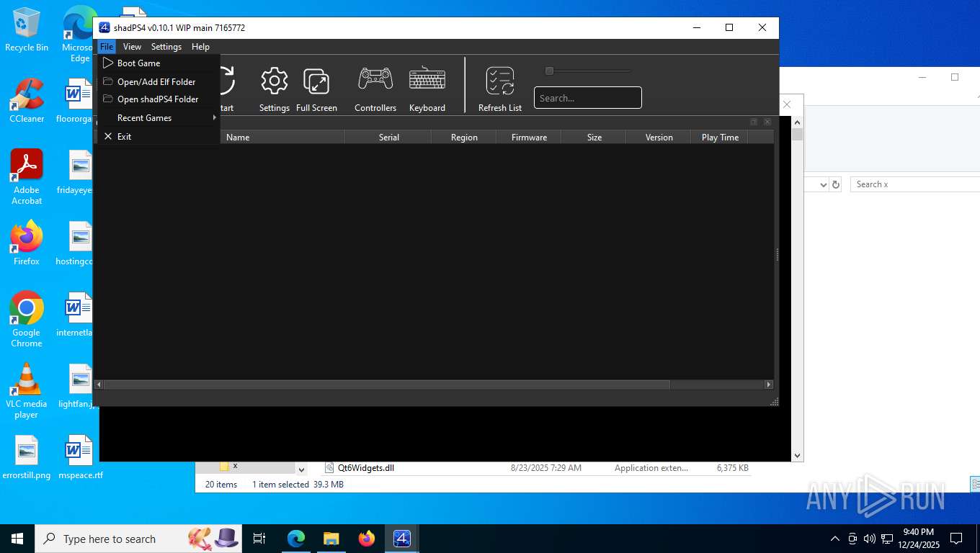This screenshot has width=980, height=553.
Task: Refresh the File Explorer address bar
Action: (836, 184)
